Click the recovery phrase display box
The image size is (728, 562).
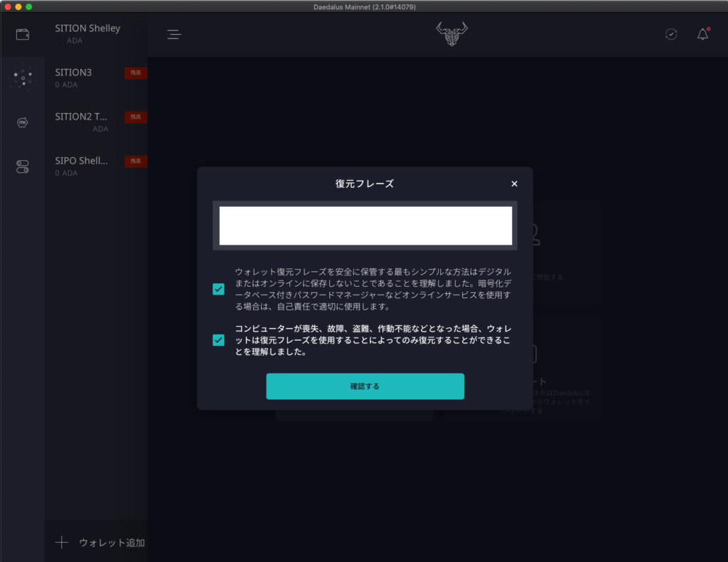(x=365, y=226)
